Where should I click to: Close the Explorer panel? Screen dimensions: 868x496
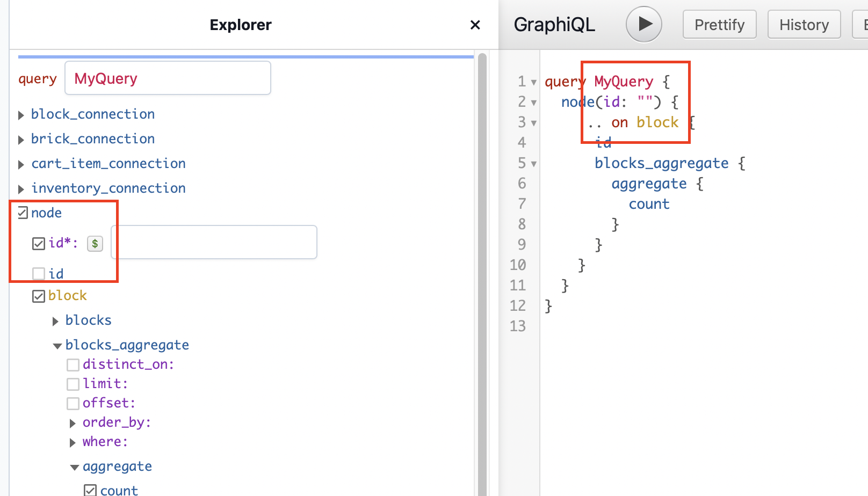(475, 25)
